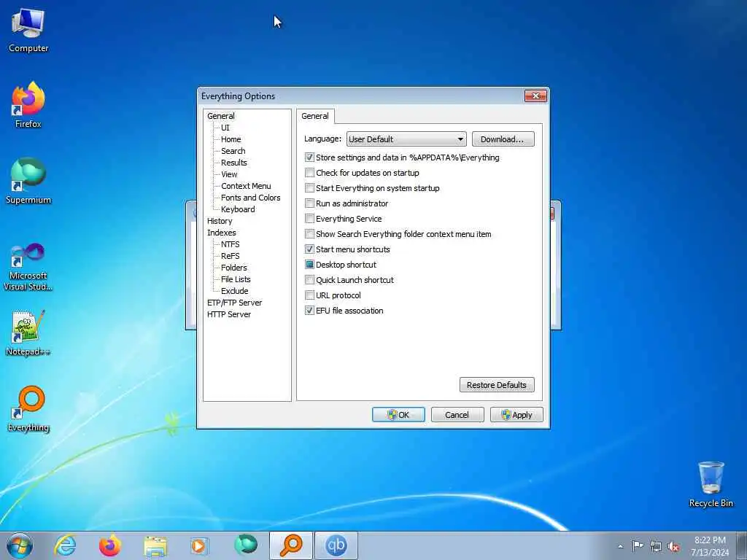Enable Run as administrator checkbox
The image size is (747, 560).
pos(309,203)
